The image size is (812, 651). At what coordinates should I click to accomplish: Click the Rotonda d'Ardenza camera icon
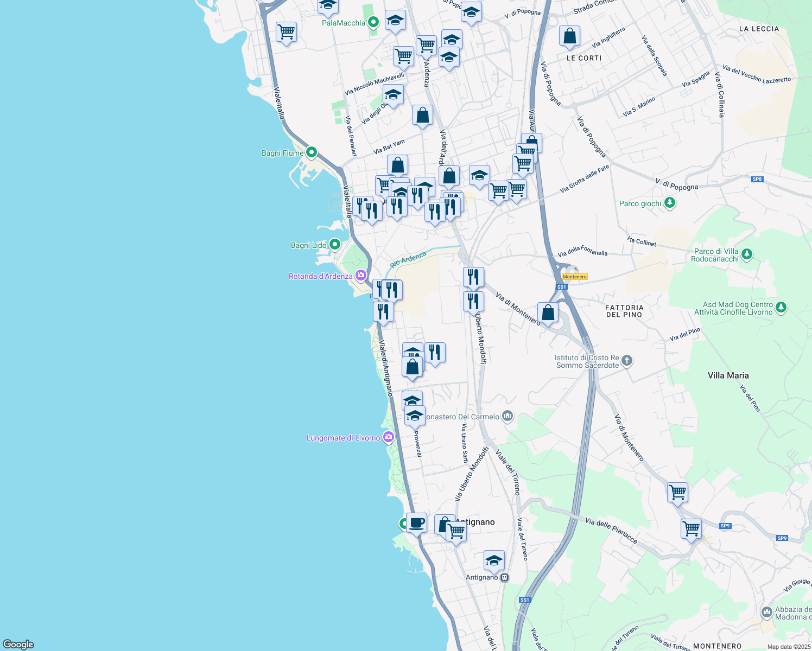point(360,276)
